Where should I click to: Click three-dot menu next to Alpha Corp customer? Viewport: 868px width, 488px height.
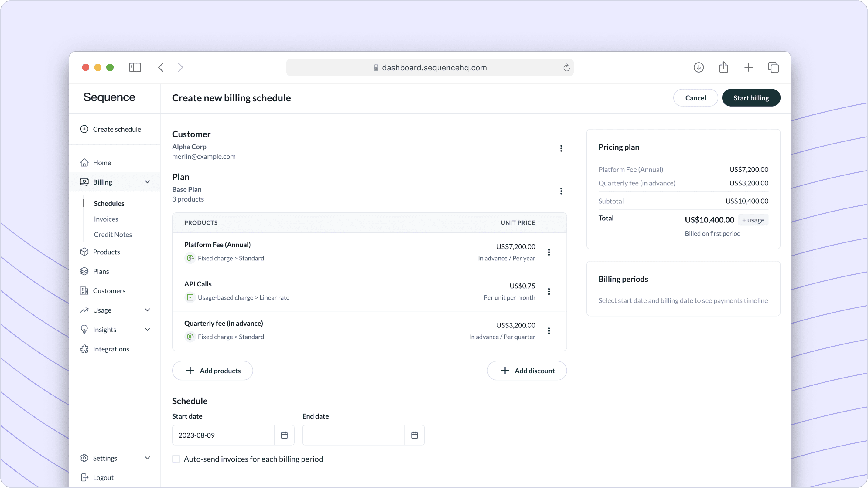(561, 148)
